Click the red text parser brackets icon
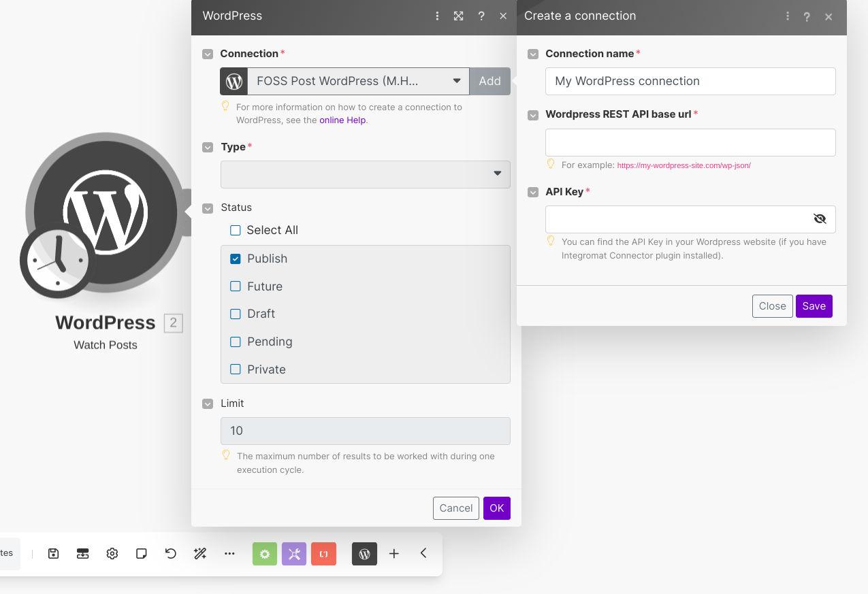Viewport: 868px width, 594px height. 323,554
